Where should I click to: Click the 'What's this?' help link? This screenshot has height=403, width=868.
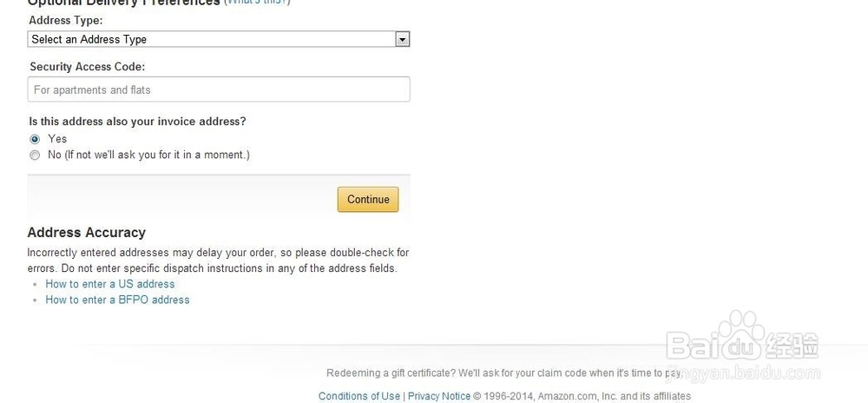coord(257,3)
